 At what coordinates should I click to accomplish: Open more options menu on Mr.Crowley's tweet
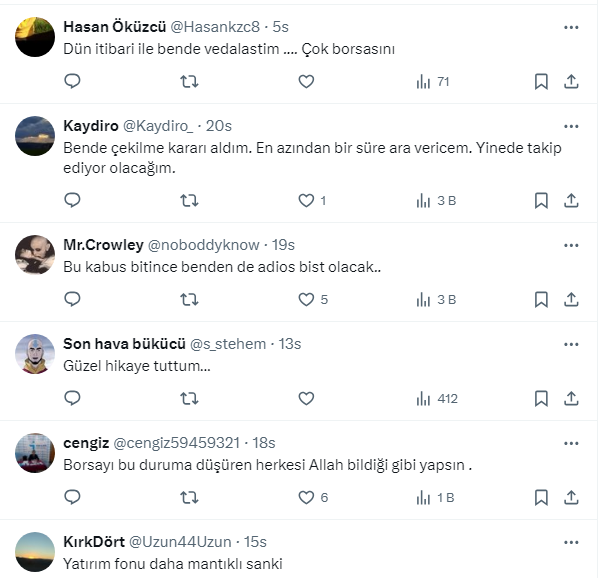tap(571, 245)
